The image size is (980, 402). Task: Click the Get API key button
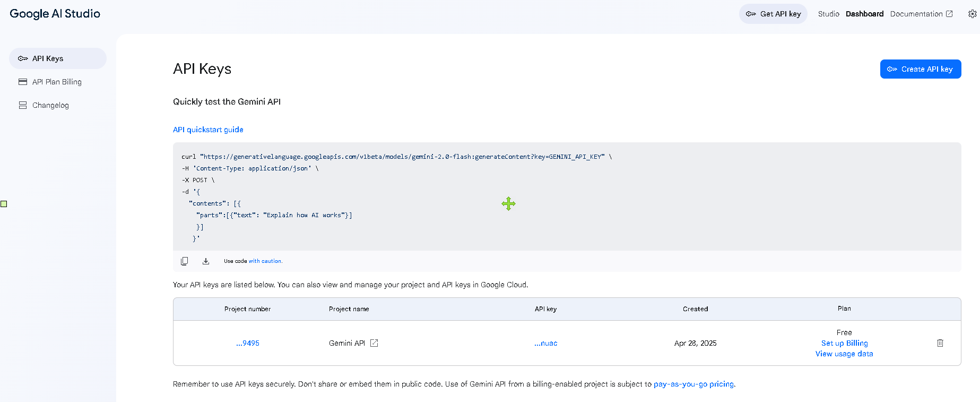[773, 14]
